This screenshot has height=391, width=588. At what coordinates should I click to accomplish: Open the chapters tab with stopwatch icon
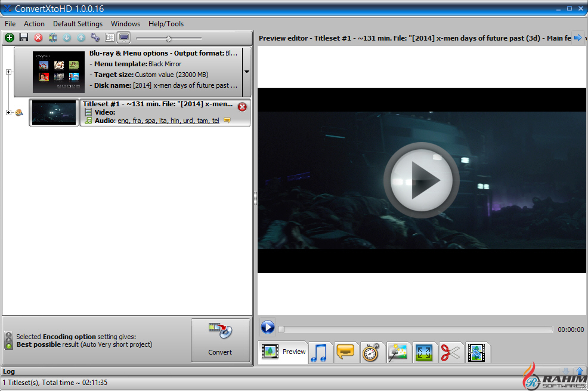click(371, 353)
